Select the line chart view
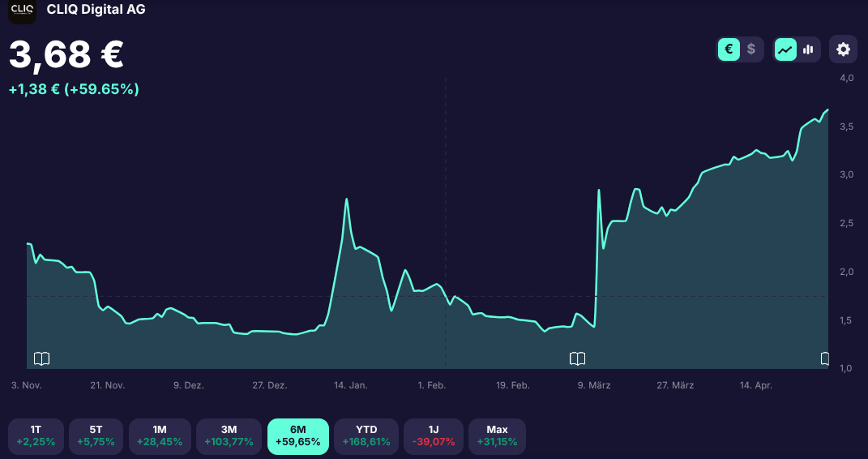The image size is (868, 459). 785,49
